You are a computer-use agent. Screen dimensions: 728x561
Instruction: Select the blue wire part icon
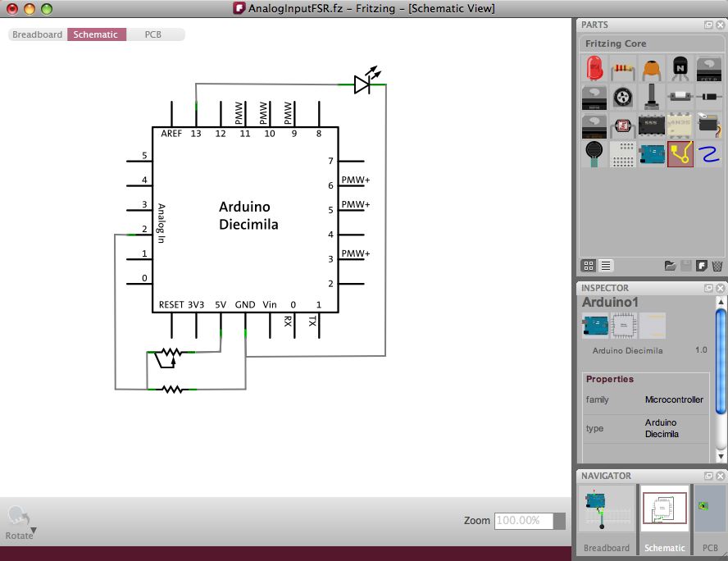708,153
